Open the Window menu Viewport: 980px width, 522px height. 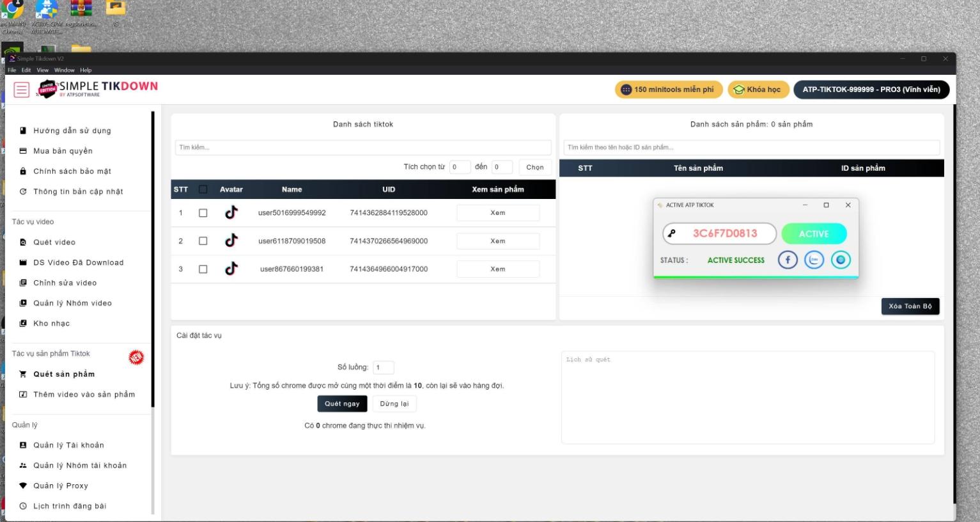(x=64, y=70)
